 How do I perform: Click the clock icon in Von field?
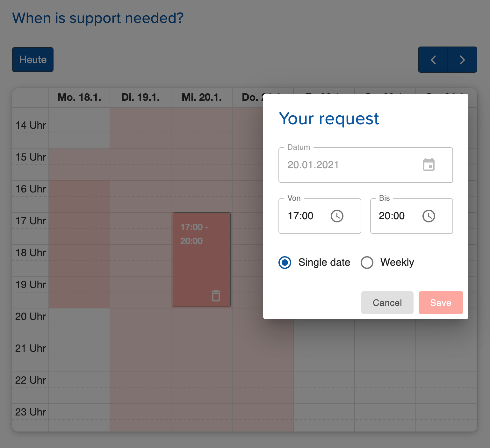(337, 216)
